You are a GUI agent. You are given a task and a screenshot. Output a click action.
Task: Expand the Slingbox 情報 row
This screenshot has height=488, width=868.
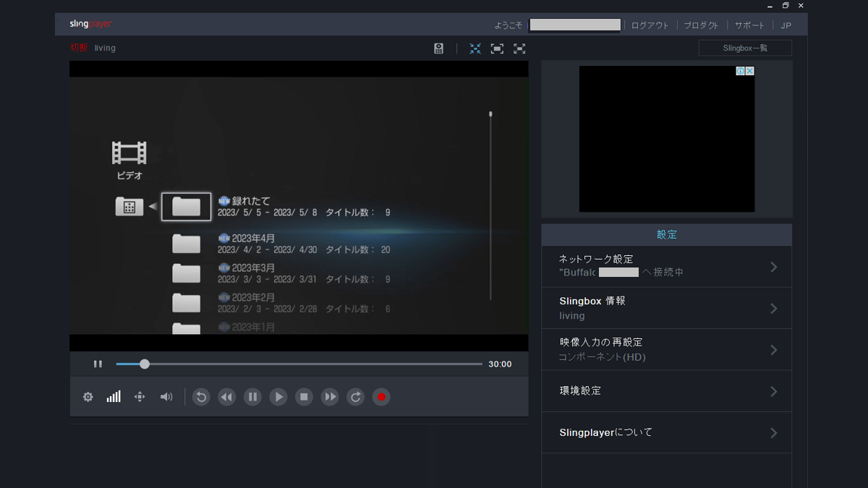pyautogui.click(x=666, y=308)
